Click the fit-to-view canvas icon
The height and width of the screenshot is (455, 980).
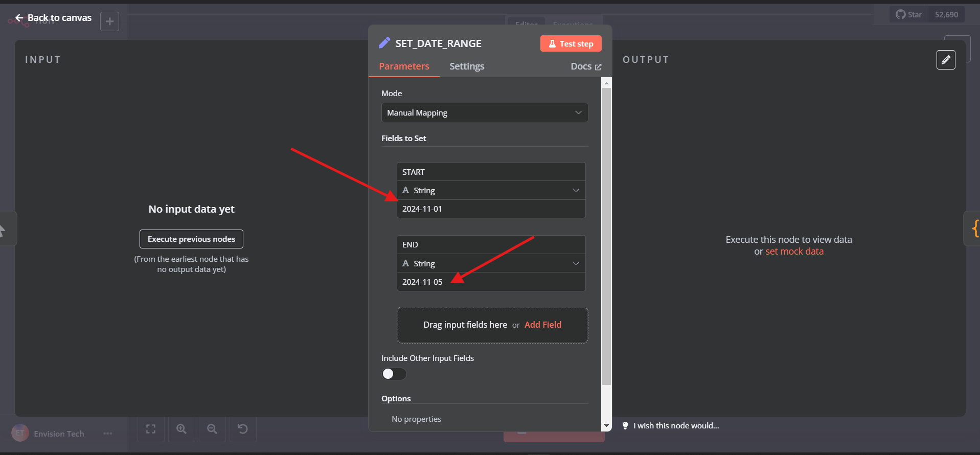151,429
